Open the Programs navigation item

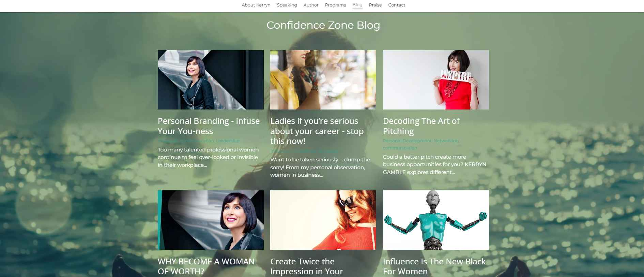click(x=335, y=5)
